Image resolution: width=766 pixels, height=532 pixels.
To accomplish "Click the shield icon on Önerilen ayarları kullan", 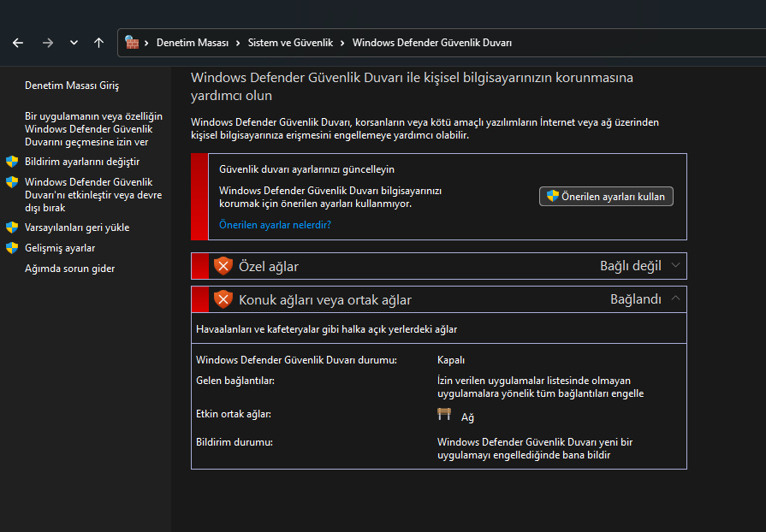I will [x=553, y=196].
